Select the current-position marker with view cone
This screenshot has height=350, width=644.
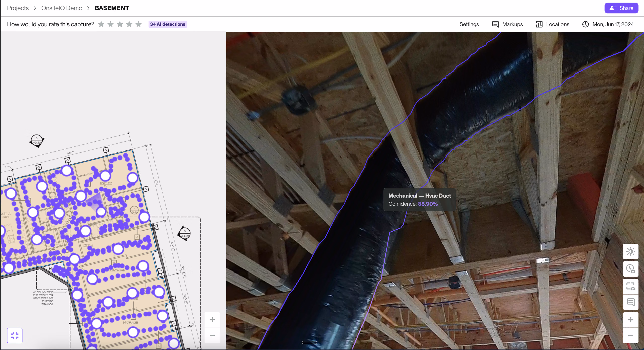[x=101, y=211]
